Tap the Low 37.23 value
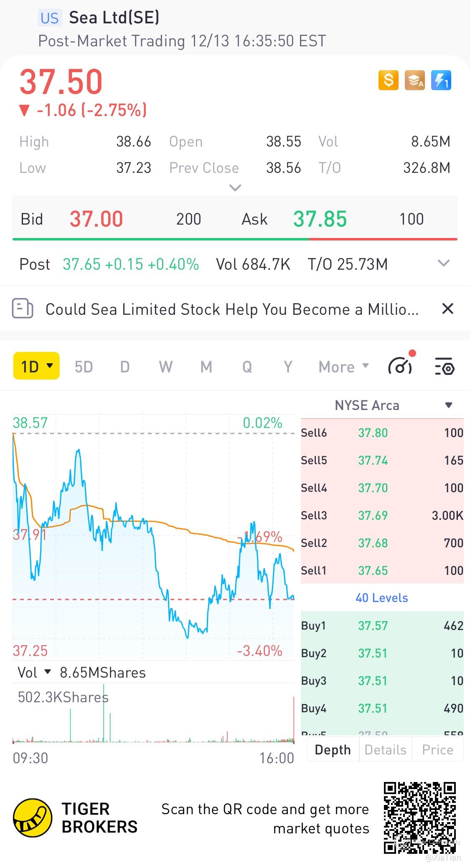Screen dimensions: 470x868 pos(133,168)
